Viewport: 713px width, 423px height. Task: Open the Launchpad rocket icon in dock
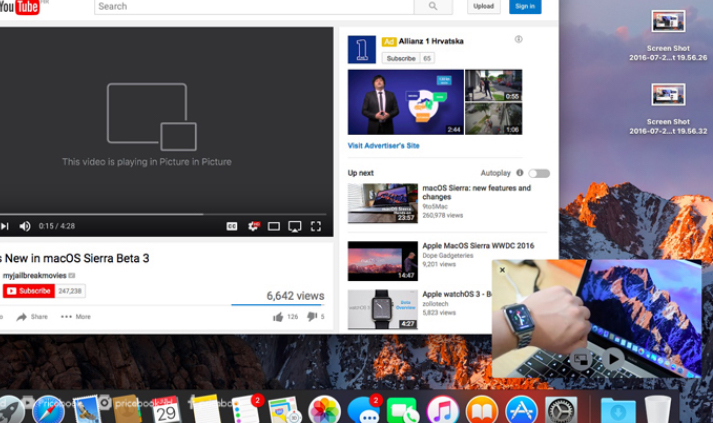pos(10,410)
